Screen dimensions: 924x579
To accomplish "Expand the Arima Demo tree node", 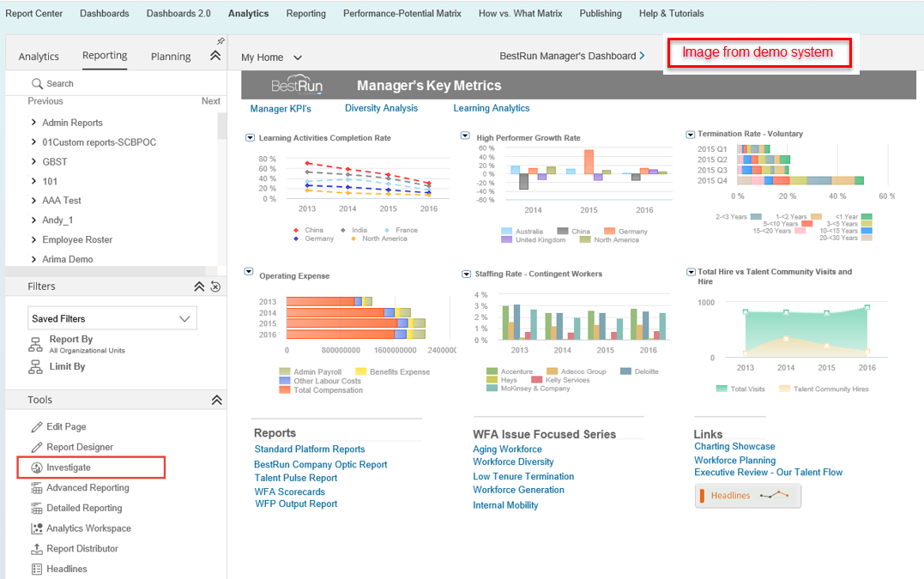I will pyautogui.click(x=33, y=258).
